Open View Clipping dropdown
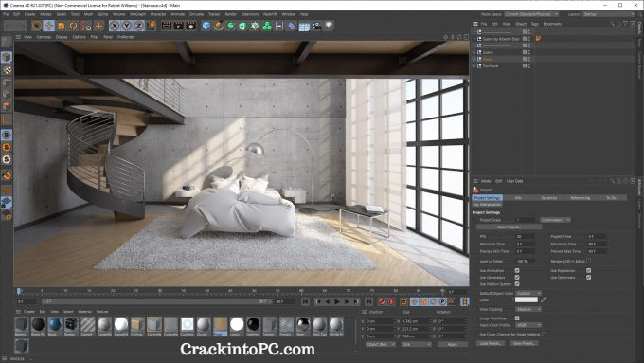644x363 pixels. coord(528,309)
